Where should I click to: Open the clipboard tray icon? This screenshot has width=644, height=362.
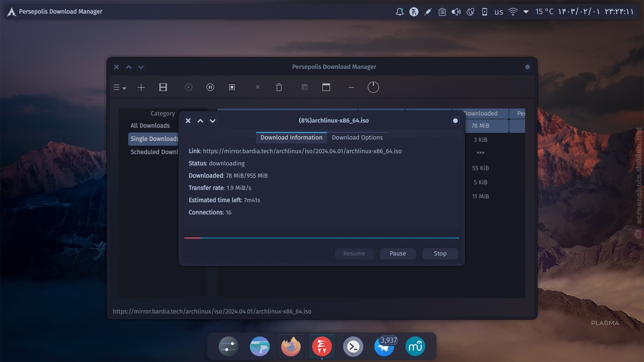pos(442,12)
